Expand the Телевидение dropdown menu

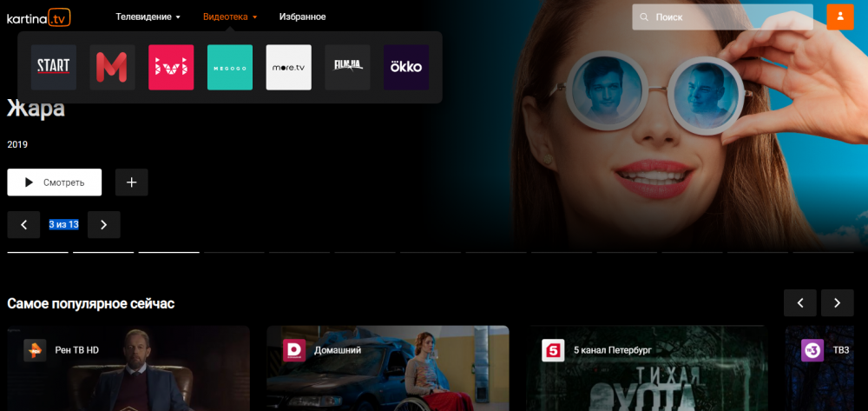148,17
